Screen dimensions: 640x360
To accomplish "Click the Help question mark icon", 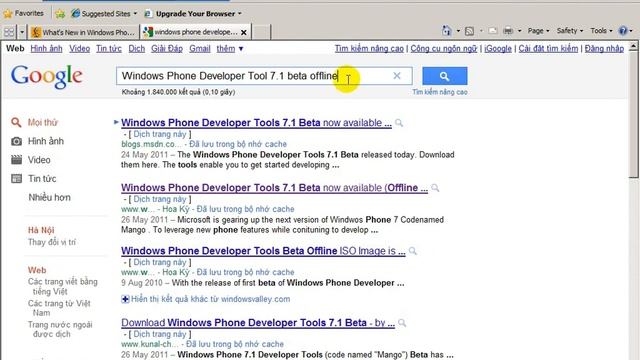I will coord(623,31).
